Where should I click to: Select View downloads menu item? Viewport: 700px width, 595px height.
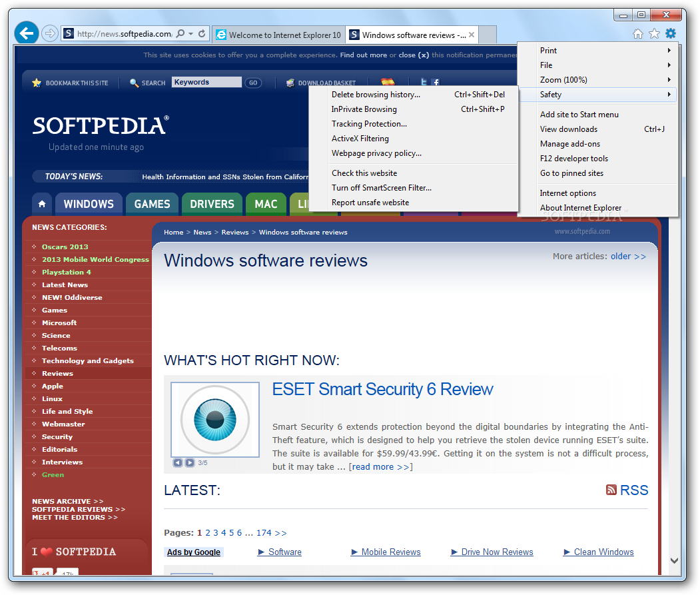597,129
